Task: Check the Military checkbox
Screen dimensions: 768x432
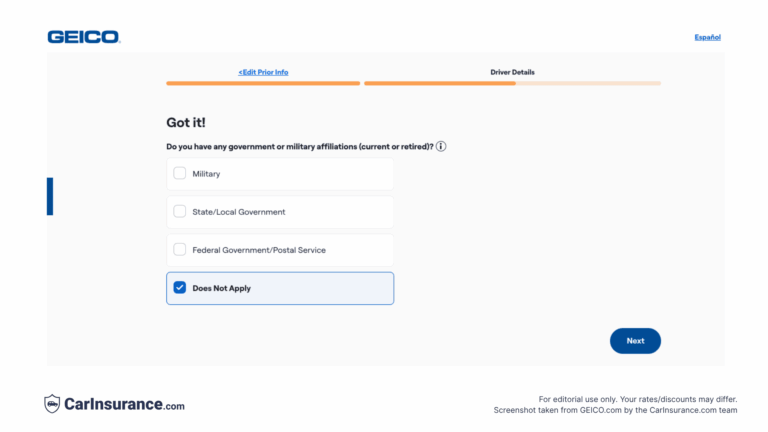Action: click(x=180, y=173)
